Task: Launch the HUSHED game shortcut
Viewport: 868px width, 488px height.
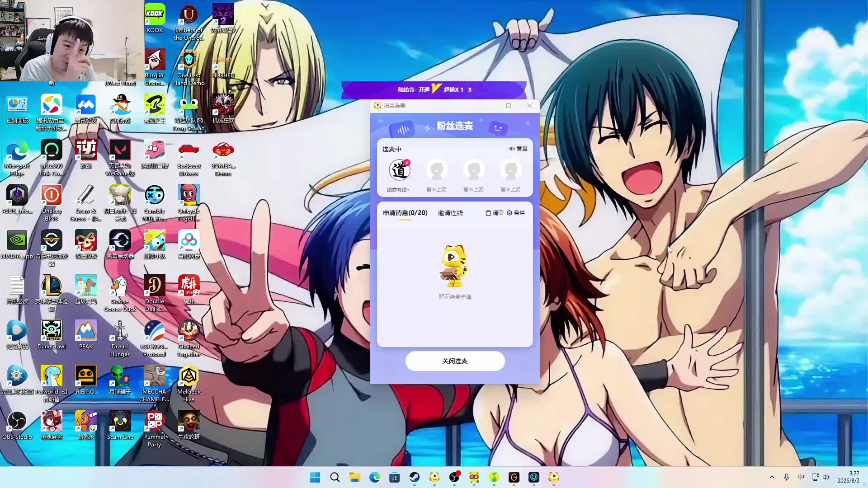Action: (x=223, y=63)
